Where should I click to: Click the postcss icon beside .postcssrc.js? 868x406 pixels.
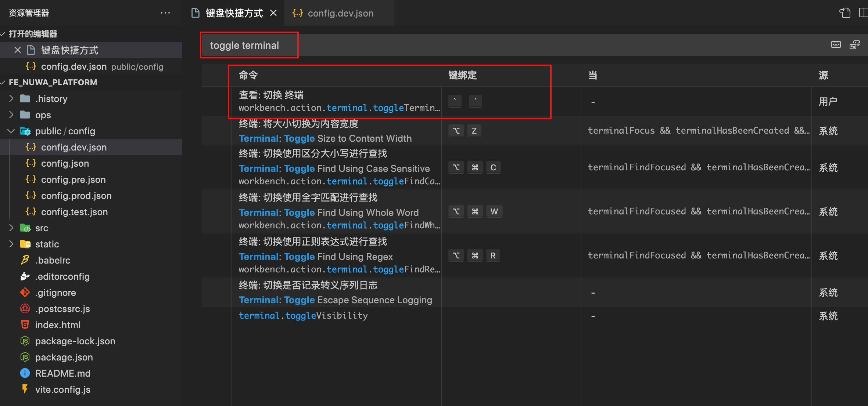25,308
